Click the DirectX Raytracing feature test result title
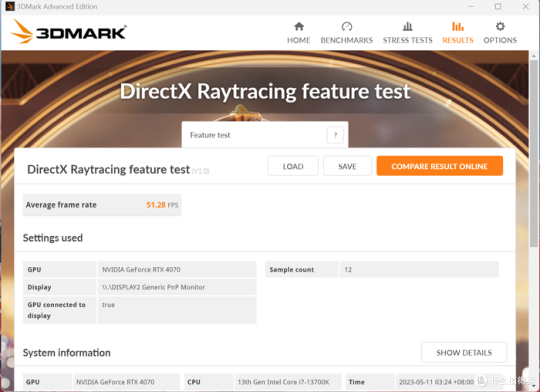 coord(108,169)
